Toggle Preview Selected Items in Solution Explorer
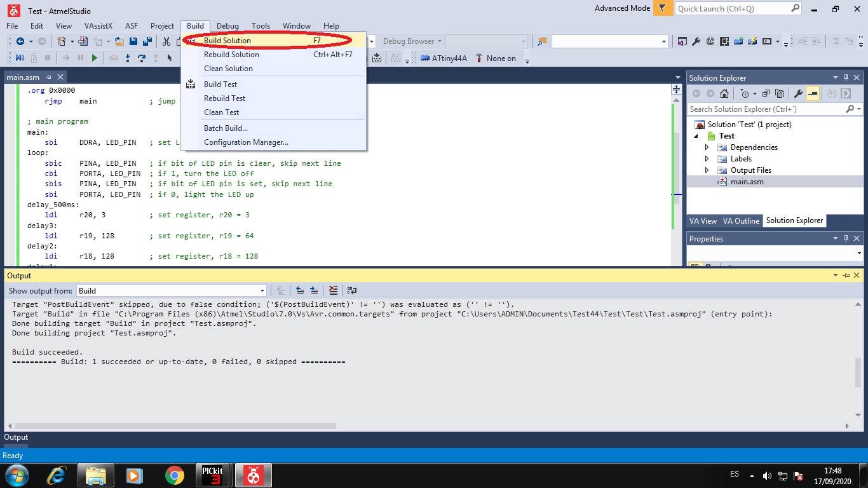868x488 pixels. (812, 93)
